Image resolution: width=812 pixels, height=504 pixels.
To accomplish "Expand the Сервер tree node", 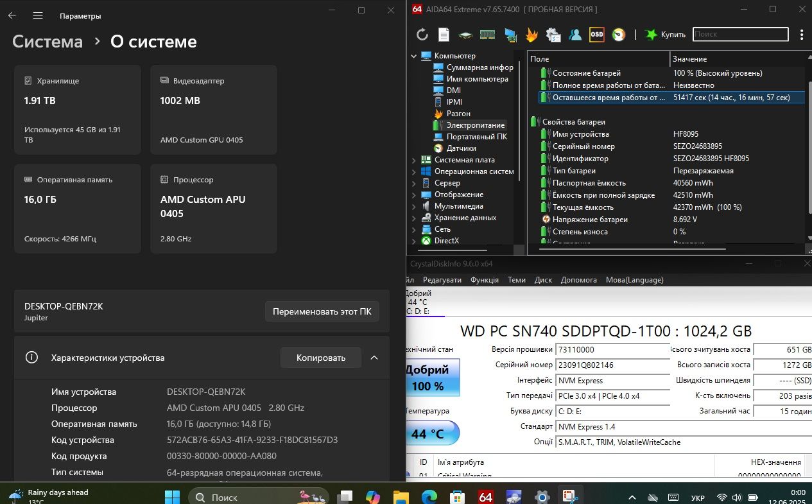I will 414,183.
